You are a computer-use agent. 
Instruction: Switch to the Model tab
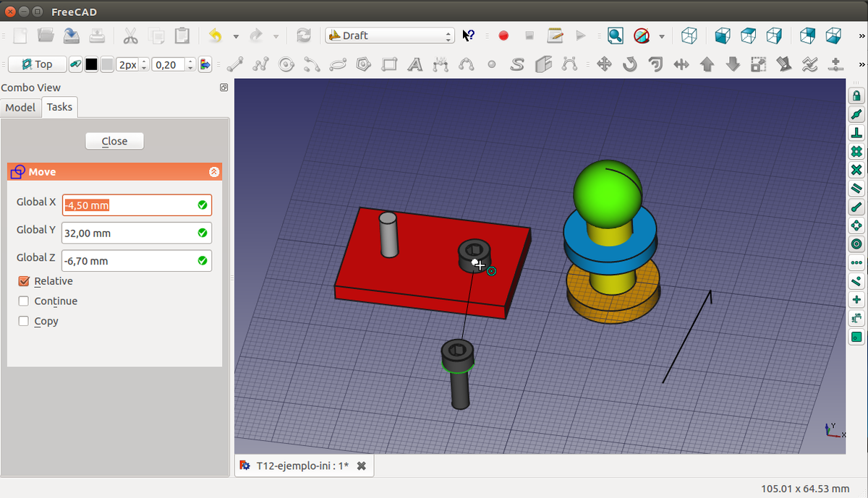pyautogui.click(x=20, y=108)
